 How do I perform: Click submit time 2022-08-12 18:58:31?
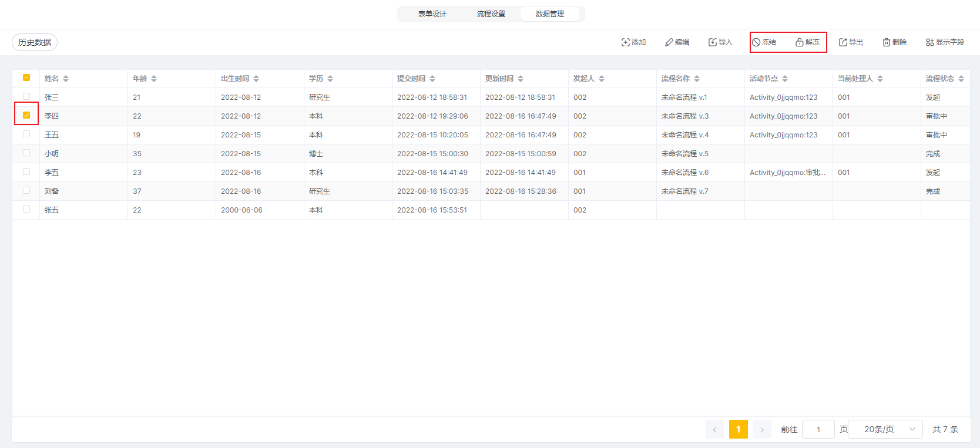point(432,97)
